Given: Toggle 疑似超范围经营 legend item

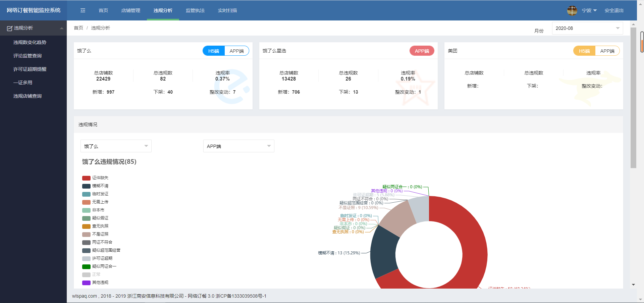Looking at the screenshot, I should (x=101, y=250).
